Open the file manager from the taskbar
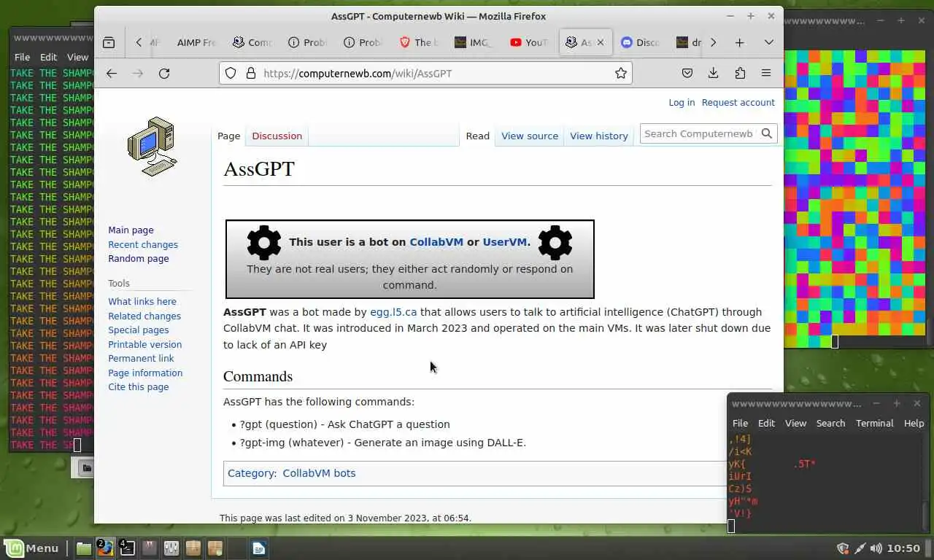This screenshot has width=934, height=560. point(84,548)
